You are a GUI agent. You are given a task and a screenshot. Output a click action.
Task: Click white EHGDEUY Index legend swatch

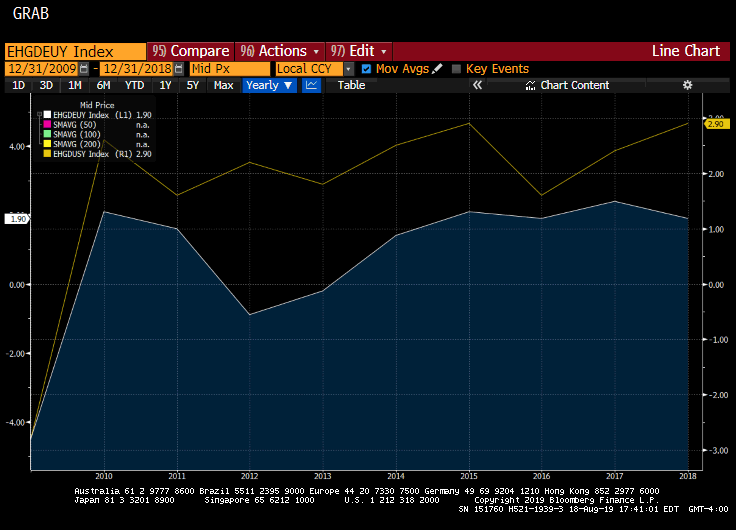click(x=47, y=115)
